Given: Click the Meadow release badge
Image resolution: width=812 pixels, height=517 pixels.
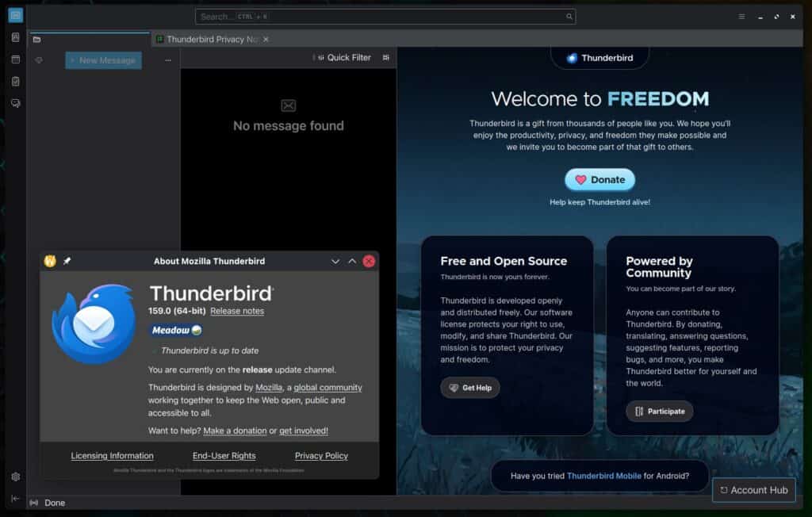Looking at the screenshot, I should point(175,330).
